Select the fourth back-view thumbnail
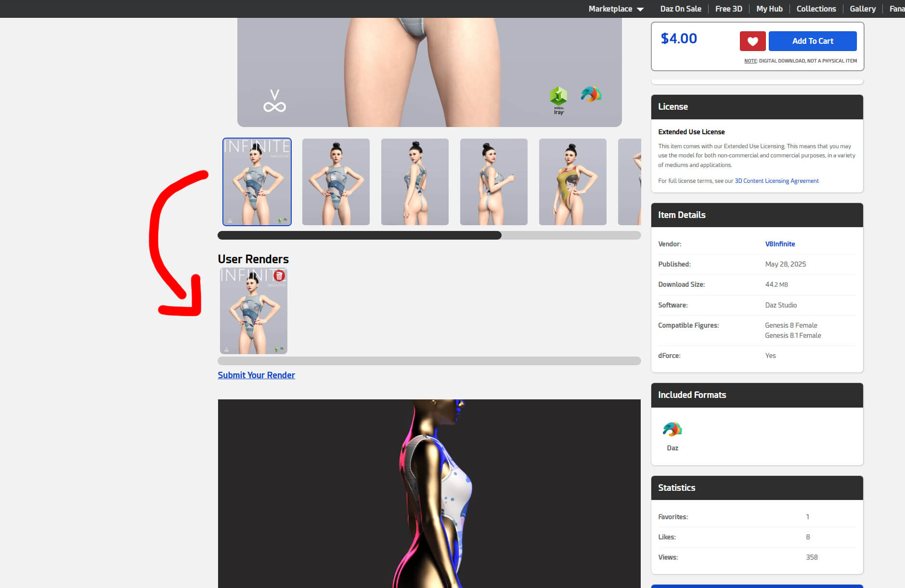This screenshot has width=905, height=588. point(494,182)
